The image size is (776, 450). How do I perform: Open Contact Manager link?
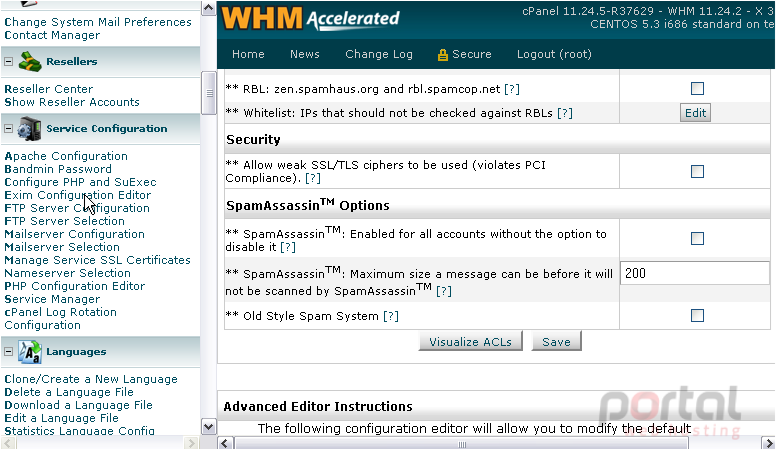pyautogui.click(x=52, y=35)
